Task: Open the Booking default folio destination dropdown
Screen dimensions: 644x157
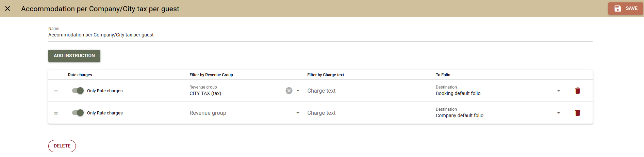Action: coord(558,91)
